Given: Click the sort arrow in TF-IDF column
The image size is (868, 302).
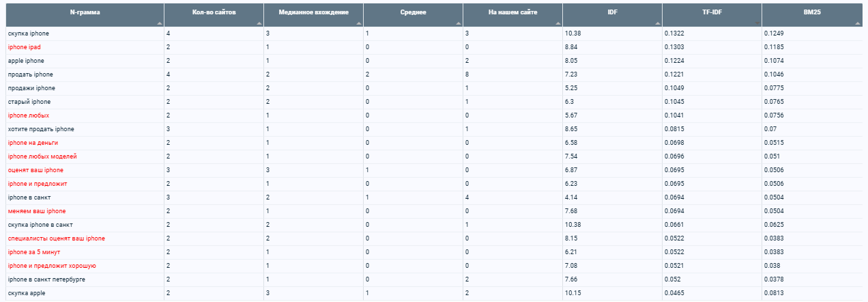Looking at the screenshot, I should coord(757,23).
